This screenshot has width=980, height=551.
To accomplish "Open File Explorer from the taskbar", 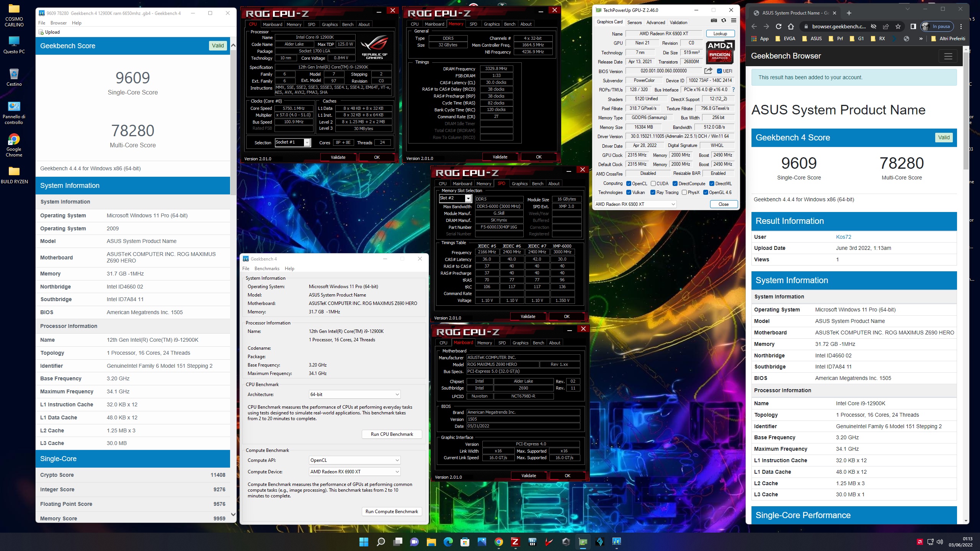I will [x=431, y=542].
